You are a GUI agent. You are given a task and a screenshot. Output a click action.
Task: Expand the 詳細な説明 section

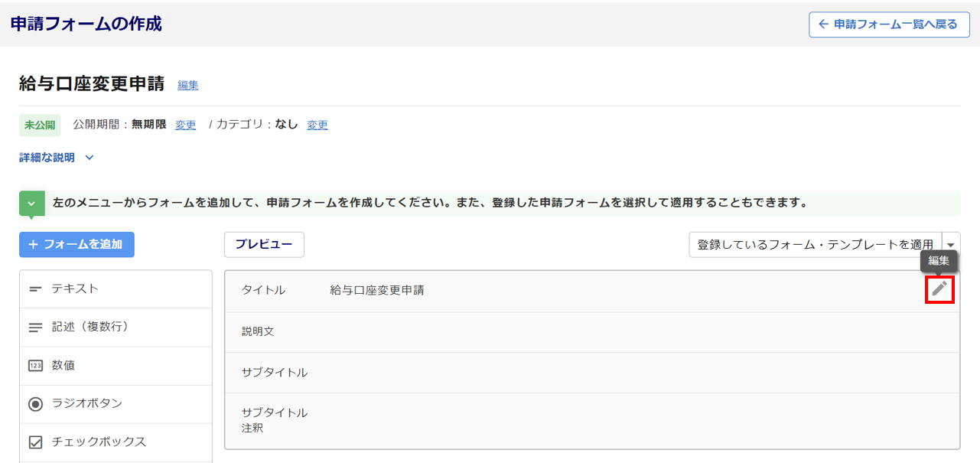(57, 158)
